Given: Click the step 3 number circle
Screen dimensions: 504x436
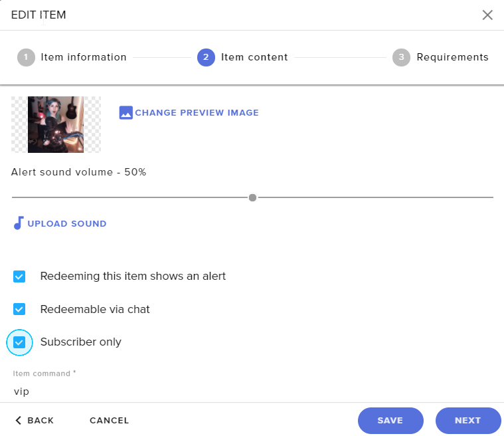Looking at the screenshot, I should [x=401, y=57].
